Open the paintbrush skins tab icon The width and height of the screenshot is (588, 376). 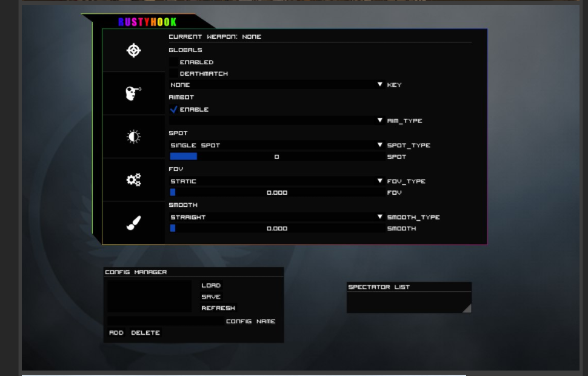coord(133,223)
